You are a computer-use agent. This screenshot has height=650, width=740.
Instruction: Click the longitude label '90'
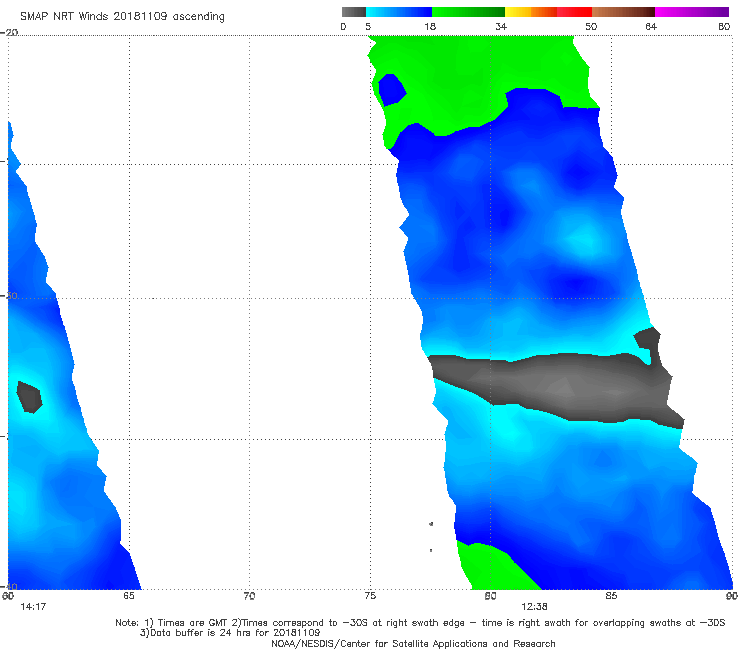tap(732, 596)
